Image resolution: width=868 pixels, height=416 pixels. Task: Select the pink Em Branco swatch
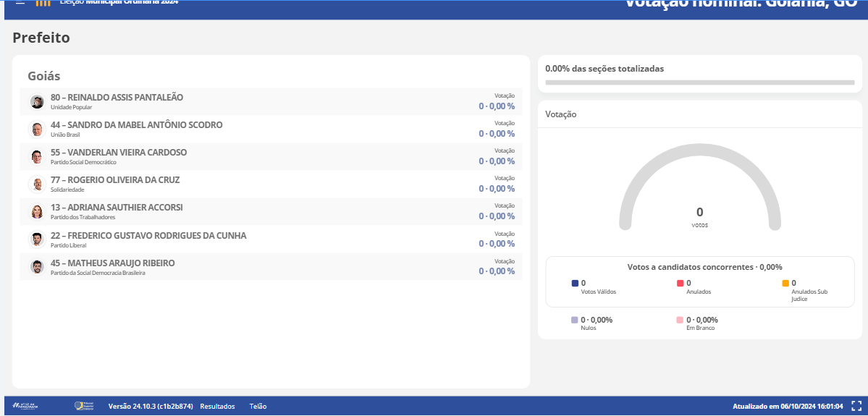tap(681, 320)
